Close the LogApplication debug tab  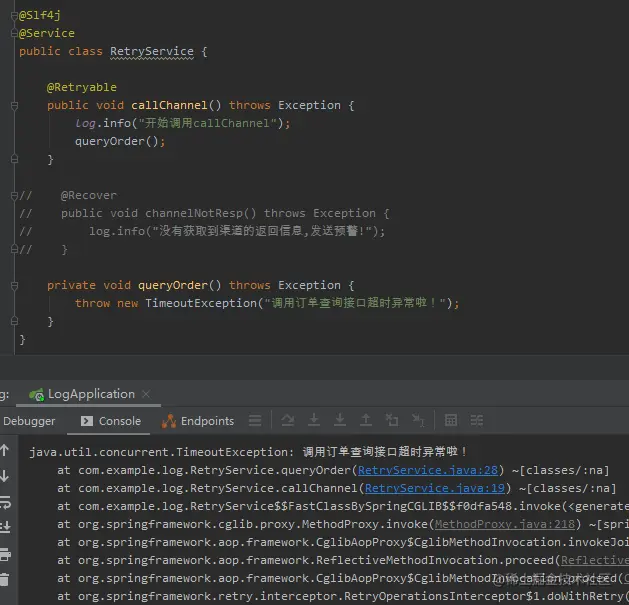(146, 394)
